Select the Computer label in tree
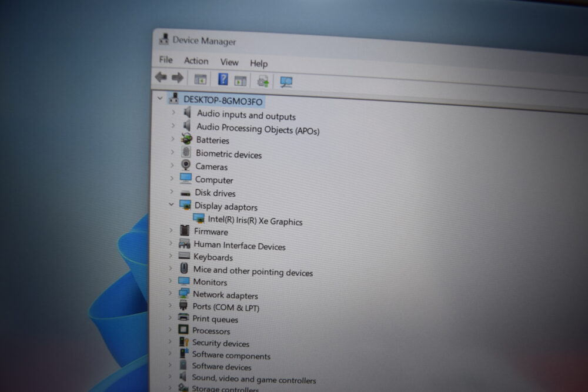 click(214, 180)
